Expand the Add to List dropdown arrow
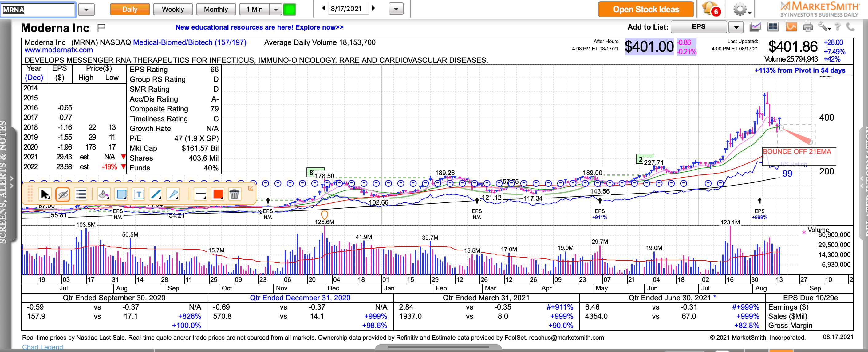Viewport: 868px width, 352px height. [x=736, y=27]
